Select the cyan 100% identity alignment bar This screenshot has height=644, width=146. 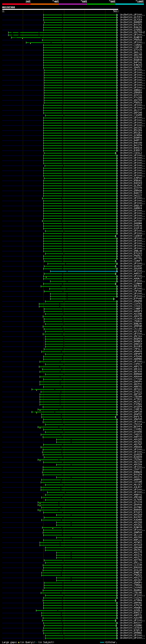pos(84,271)
